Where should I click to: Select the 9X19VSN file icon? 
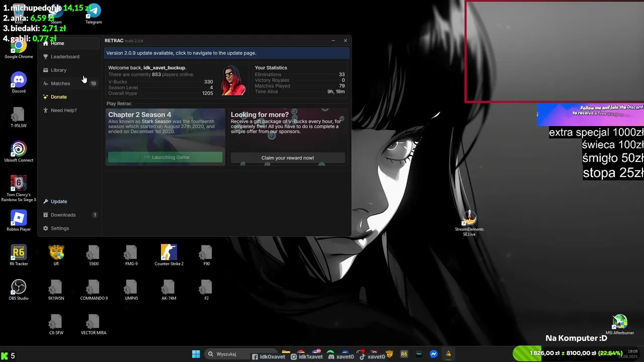pyautogui.click(x=56, y=290)
